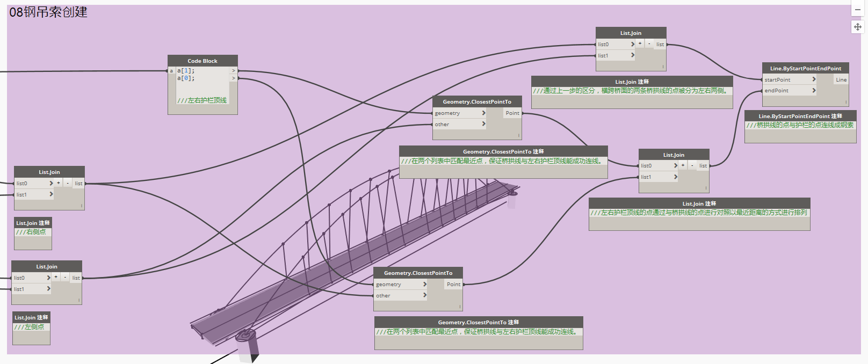Click the ///左右护栏顶线 comment in Code Block
The height and width of the screenshot is (364, 868).
(x=202, y=100)
